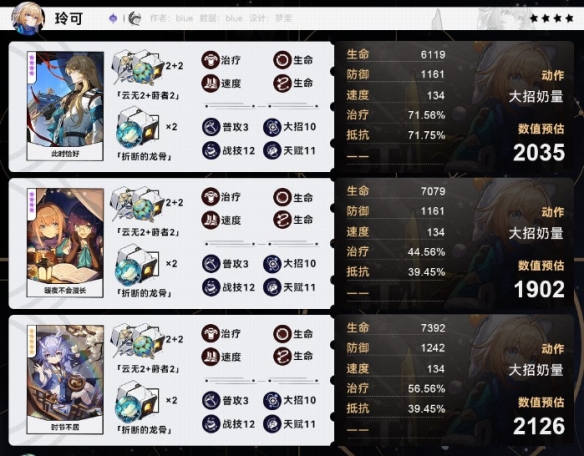Click the 普攻3 basic attack icon in first build
This screenshot has width=584, height=456.
pos(211,127)
